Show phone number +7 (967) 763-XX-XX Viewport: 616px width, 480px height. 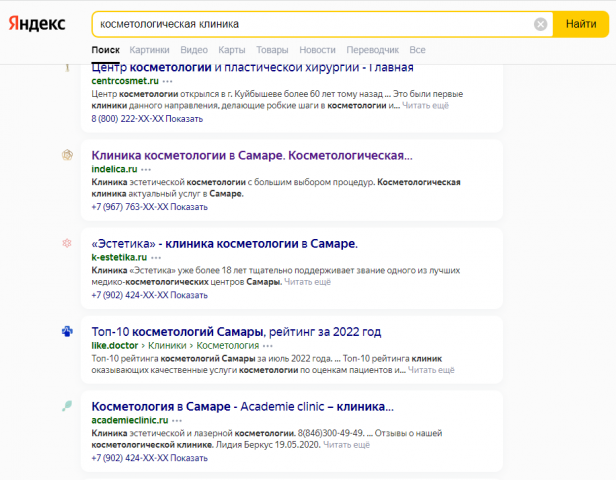click(149, 207)
